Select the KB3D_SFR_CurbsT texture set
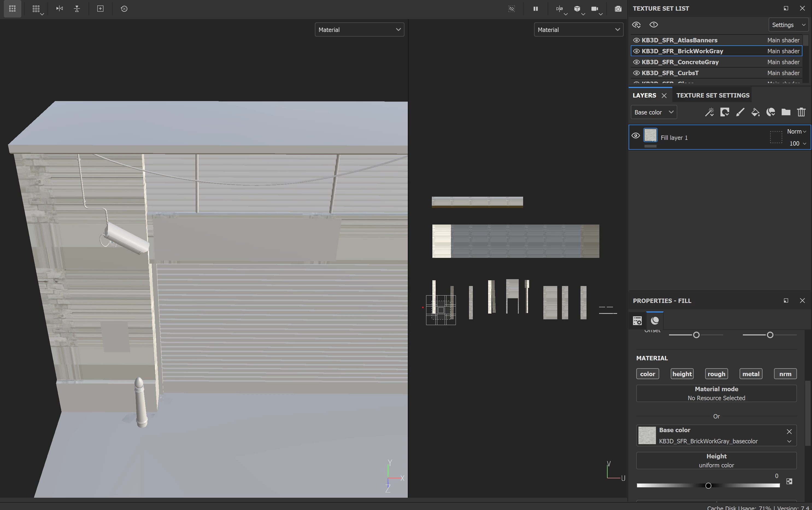 click(670, 73)
